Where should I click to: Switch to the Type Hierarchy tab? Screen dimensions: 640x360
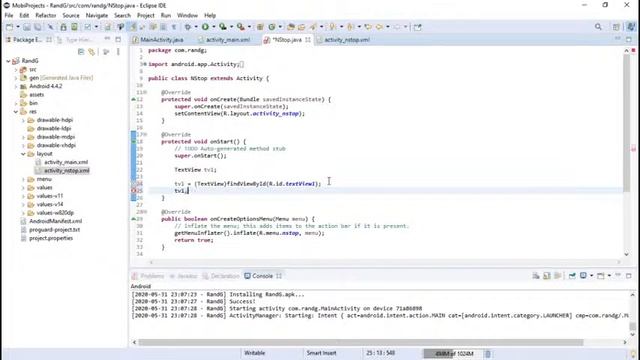pyautogui.click(x=76, y=40)
